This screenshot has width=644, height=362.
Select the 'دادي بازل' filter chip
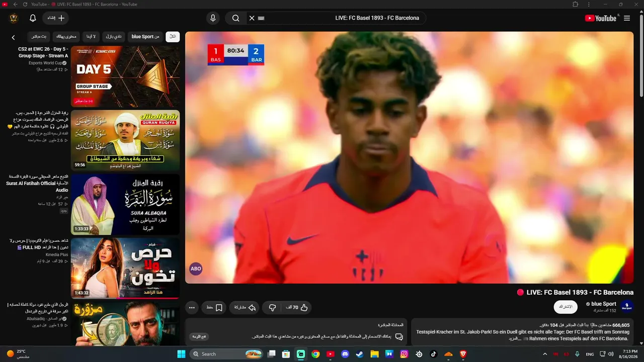click(x=114, y=37)
